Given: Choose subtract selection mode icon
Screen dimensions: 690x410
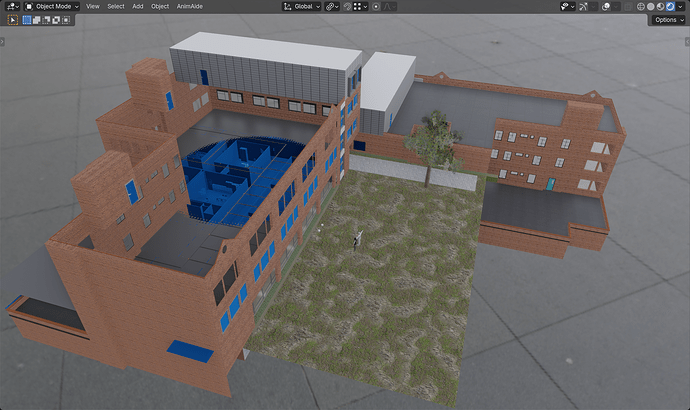Looking at the screenshot, I should 46,20.
